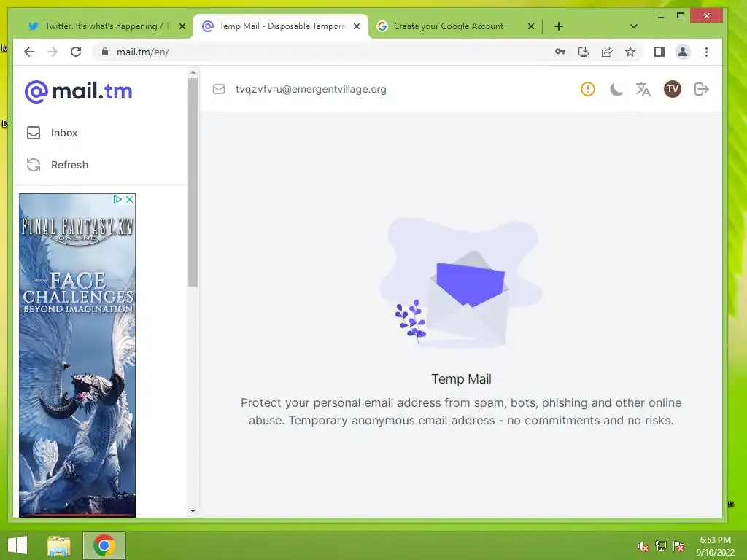
Task: Close the Temp Mail tab
Action: [356, 26]
